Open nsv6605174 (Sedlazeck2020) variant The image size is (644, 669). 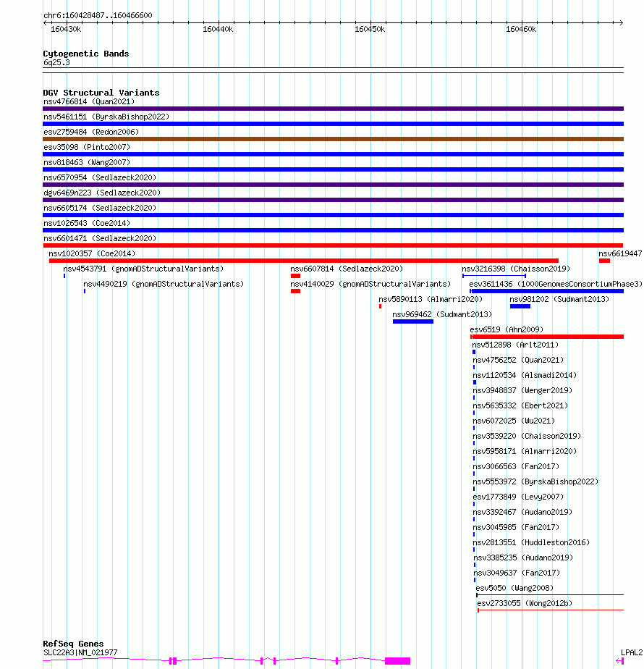click(x=100, y=208)
